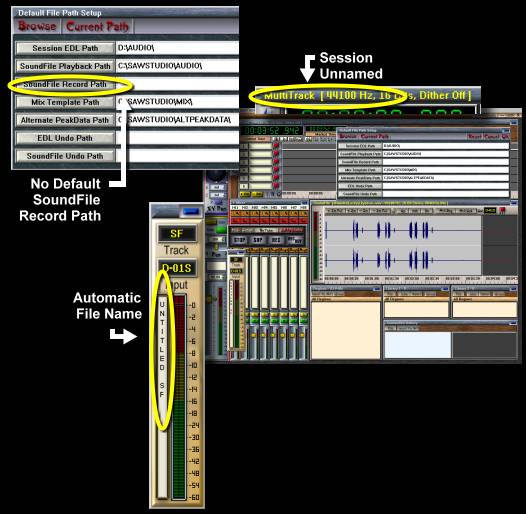Click the red icon in SoundFile toolbar
526x514 pixels.
coord(502,211)
